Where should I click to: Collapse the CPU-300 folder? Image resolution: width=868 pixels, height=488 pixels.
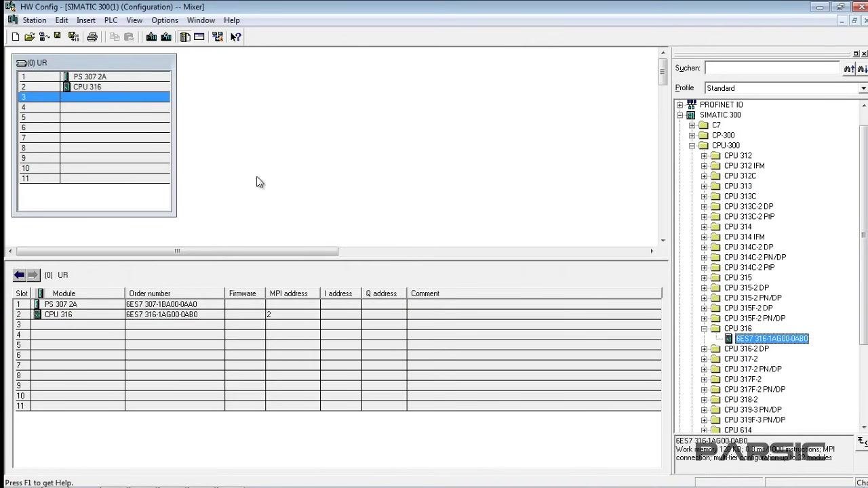692,145
